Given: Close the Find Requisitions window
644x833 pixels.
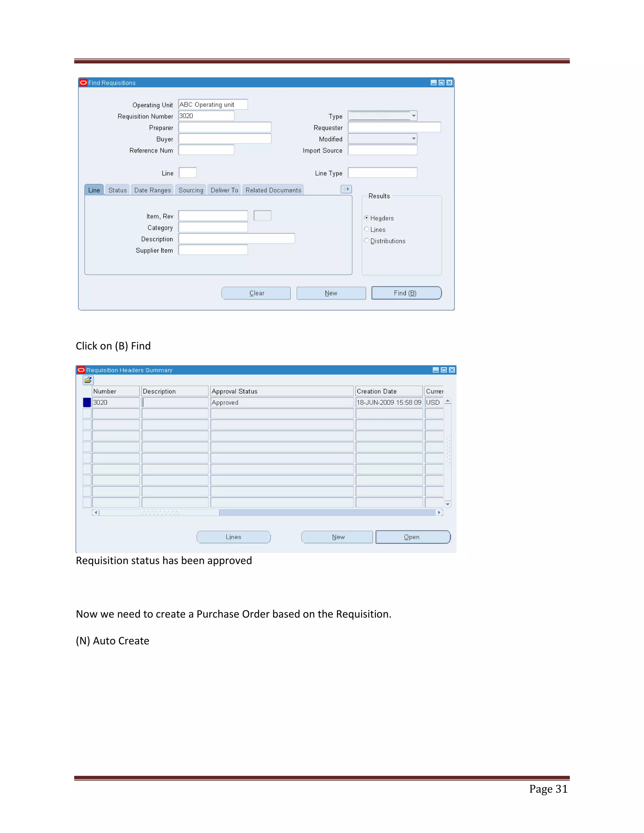Looking at the screenshot, I should 449,82.
